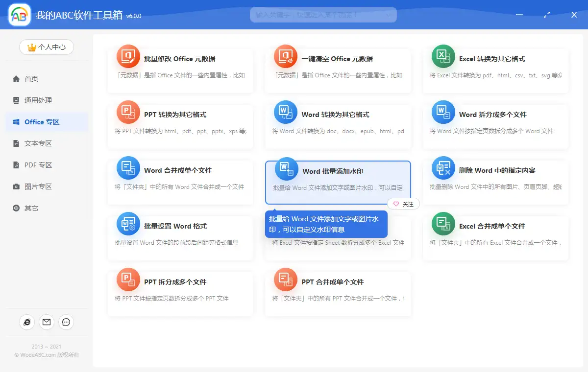Open 个人中心

click(46, 47)
